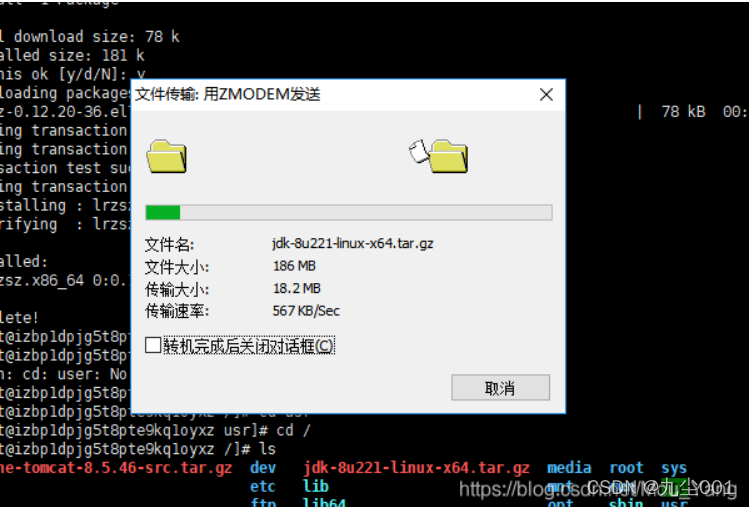
Task: Click the tomcat-8.5.46-src.tar.gz terminal entry
Action: pos(116,468)
